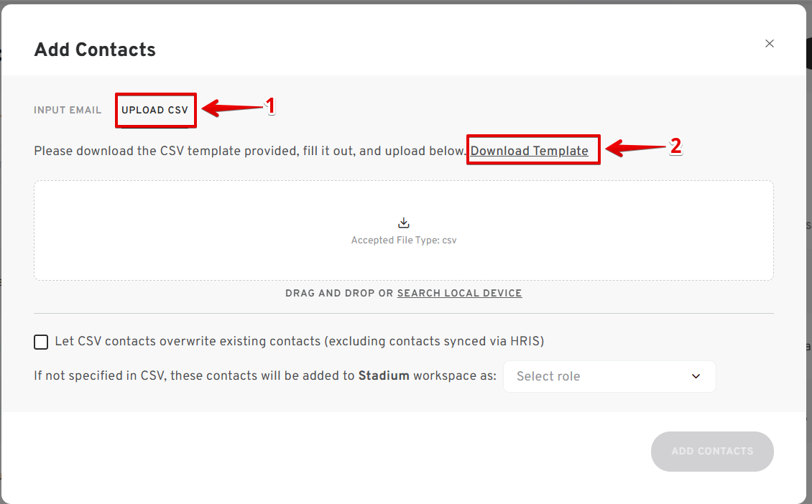The width and height of the screenshot is (812, 504).
Task: Click the red number 2 annotation
Action: [675, 146]
